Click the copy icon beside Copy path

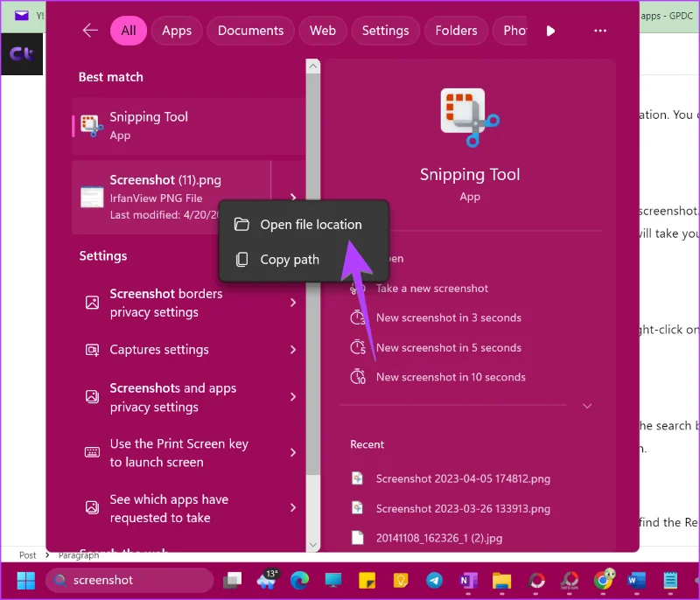point(241,259)
